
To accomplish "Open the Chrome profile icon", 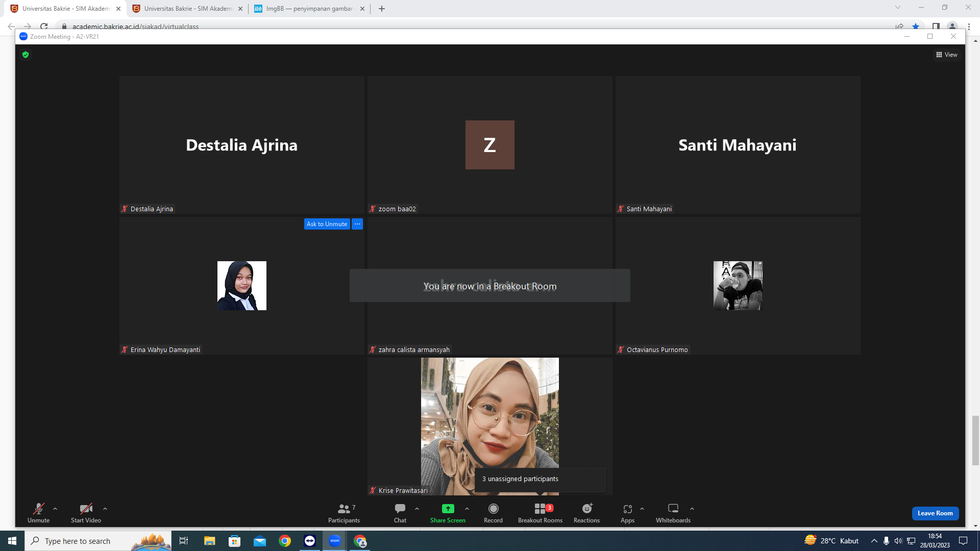I will point(952,26).
